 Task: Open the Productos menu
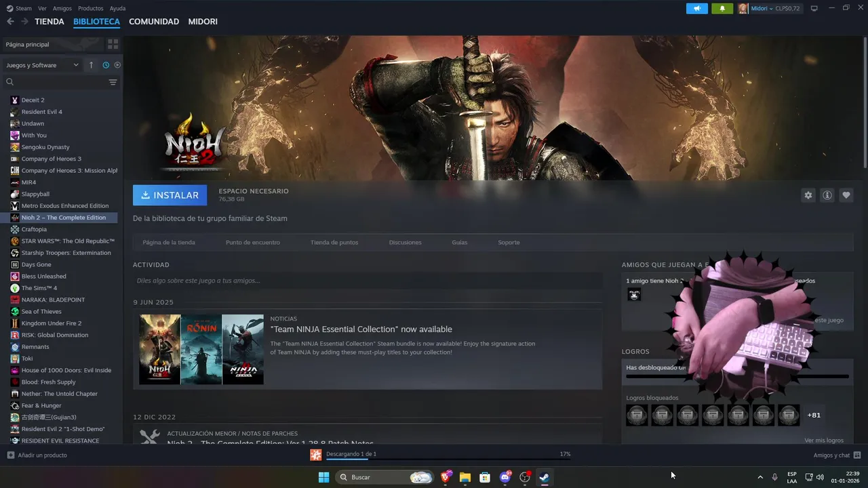[x=91, y=8]
